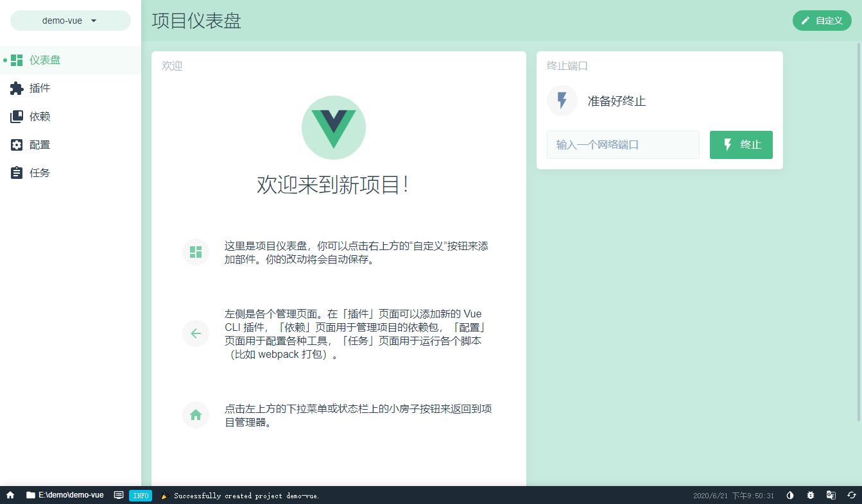
Task: Focus the 输入一个网络端口 input field
Action: point(623,145)
